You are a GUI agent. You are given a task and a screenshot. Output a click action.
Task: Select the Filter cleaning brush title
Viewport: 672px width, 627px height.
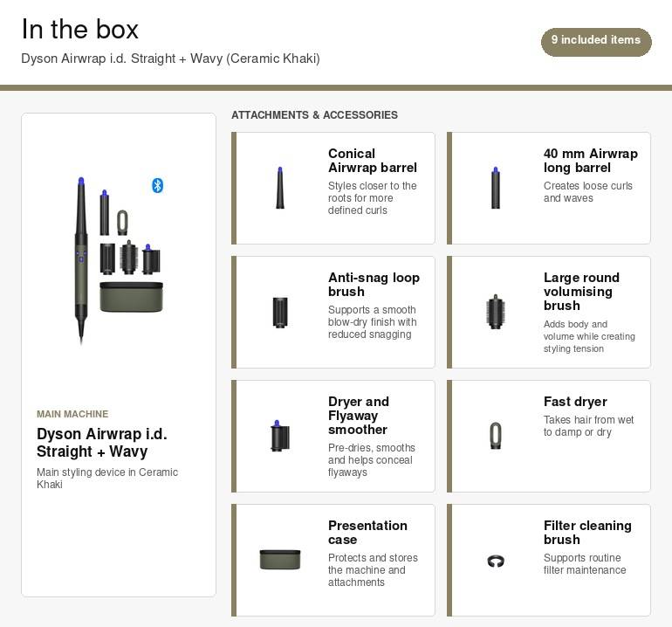pos(587,532)
